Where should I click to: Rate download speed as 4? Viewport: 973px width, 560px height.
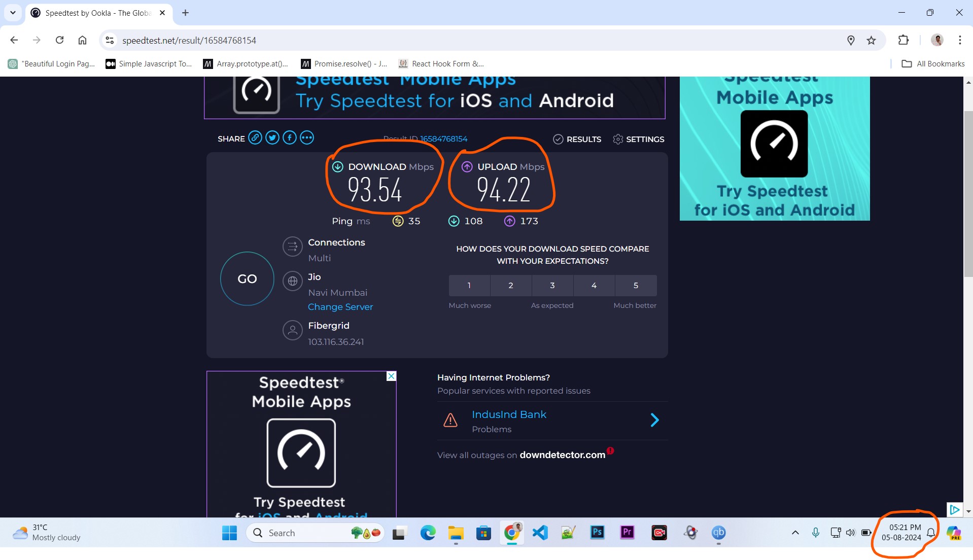tap(594, 285)
